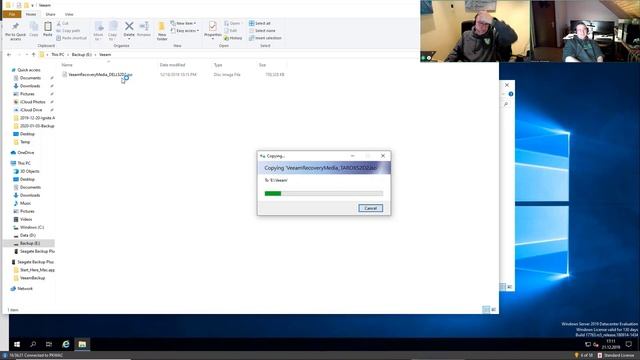
Task: Choose Cut in the Clipboard group
Action: [x=63, y=24]
